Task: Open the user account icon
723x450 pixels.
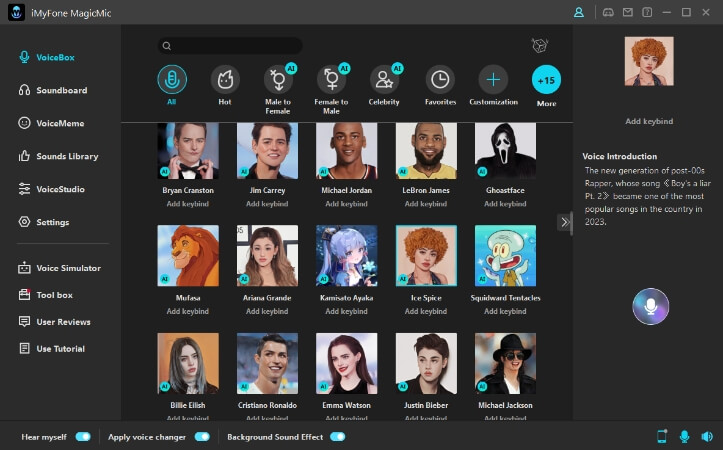Action: click(x=579, y=12)
